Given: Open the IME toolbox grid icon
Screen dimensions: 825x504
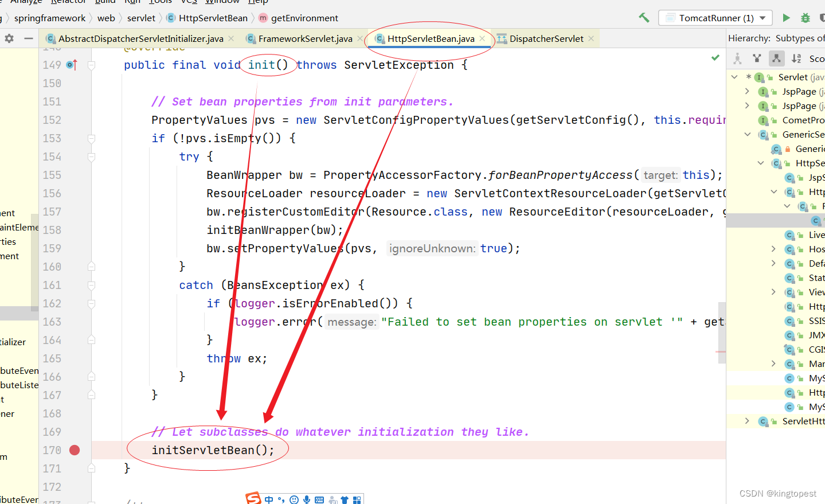Looking at the screenshot, I should 357,500.
